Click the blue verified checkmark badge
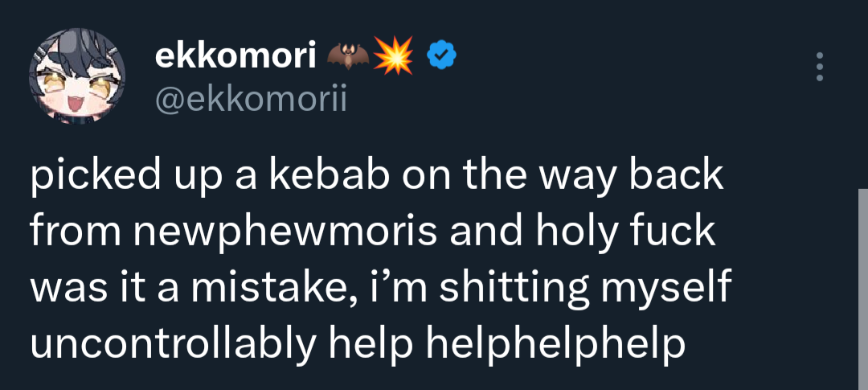This screenshot has width=868, height=390. point(440,55)
